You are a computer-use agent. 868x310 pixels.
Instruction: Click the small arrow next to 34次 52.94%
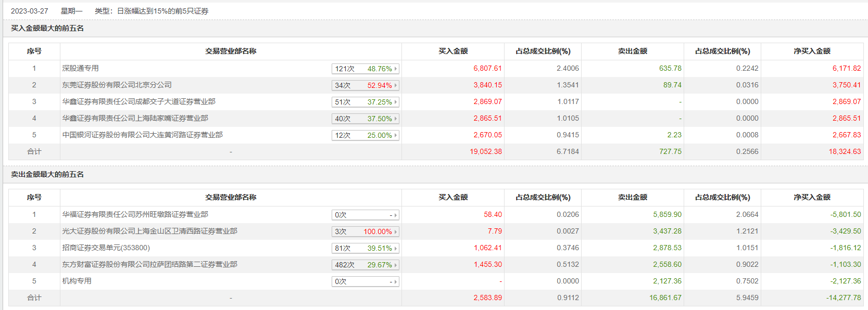[x=396, y=85]
